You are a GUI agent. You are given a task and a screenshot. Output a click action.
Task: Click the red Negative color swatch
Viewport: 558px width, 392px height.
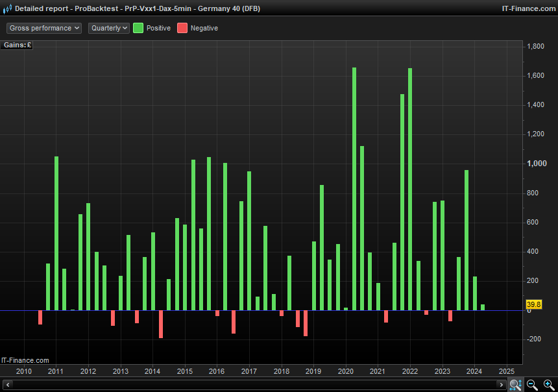click(x=182, y=28)
